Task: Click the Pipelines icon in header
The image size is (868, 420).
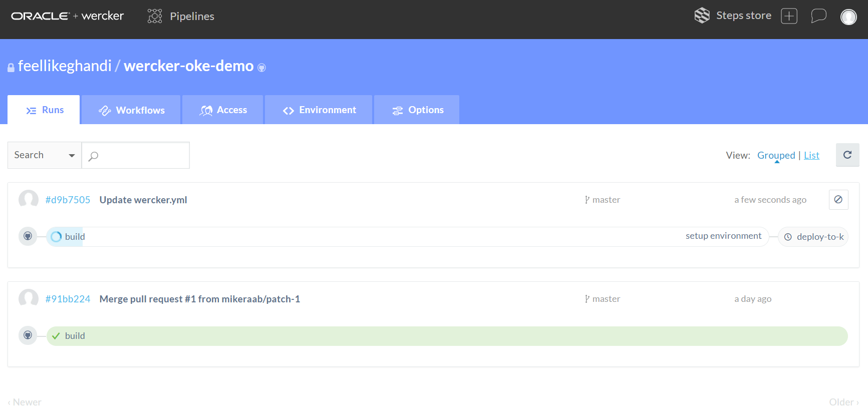Action: pos(155,16)
